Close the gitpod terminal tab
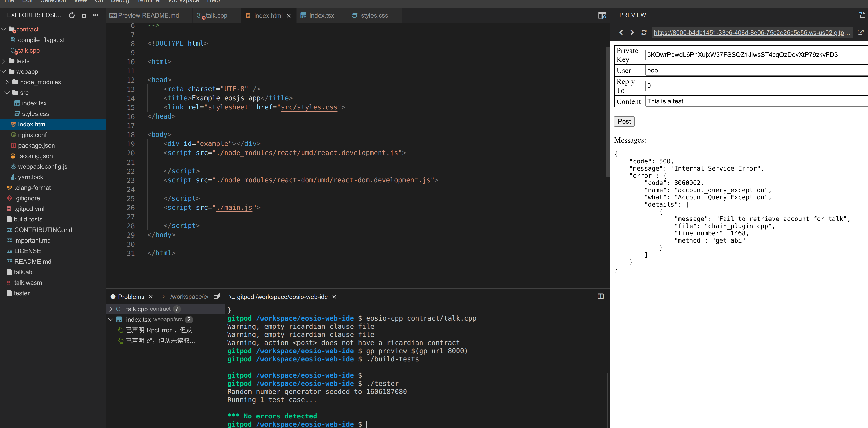This screenshot has height=428, width=868. coord(334,297)
